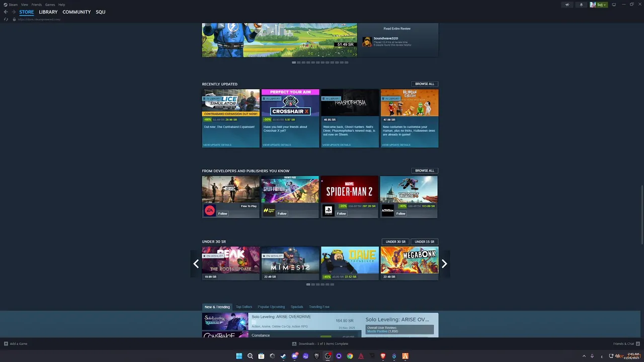Click the PlayStation publisher logo
The image size is (644, 362).
tap(329, 211)
